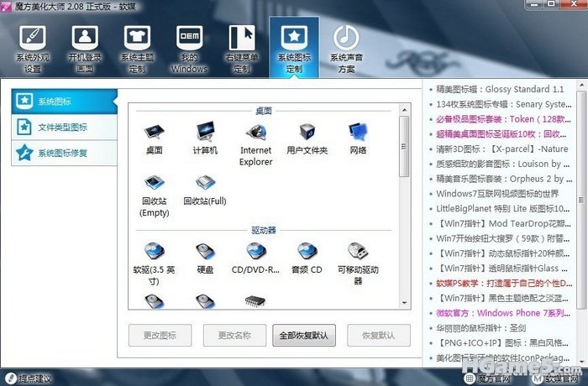Open link 134枚系统图标专辑：Senary System

(504, 104)
